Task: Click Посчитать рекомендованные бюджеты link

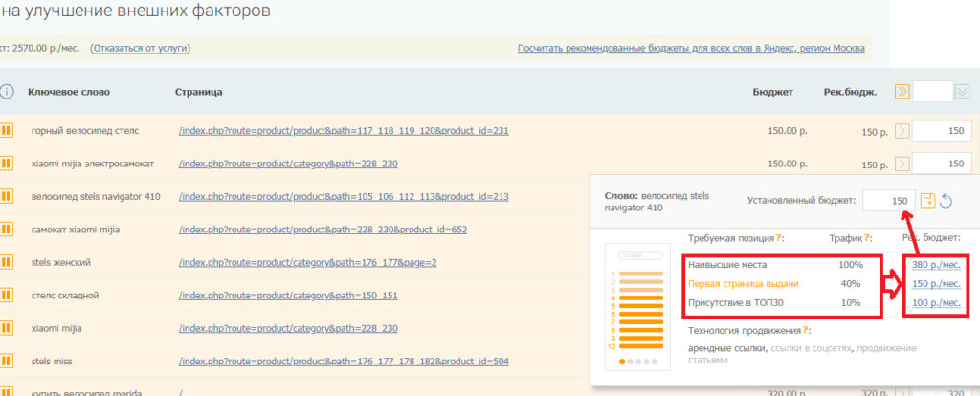Action: coord(691,48)
